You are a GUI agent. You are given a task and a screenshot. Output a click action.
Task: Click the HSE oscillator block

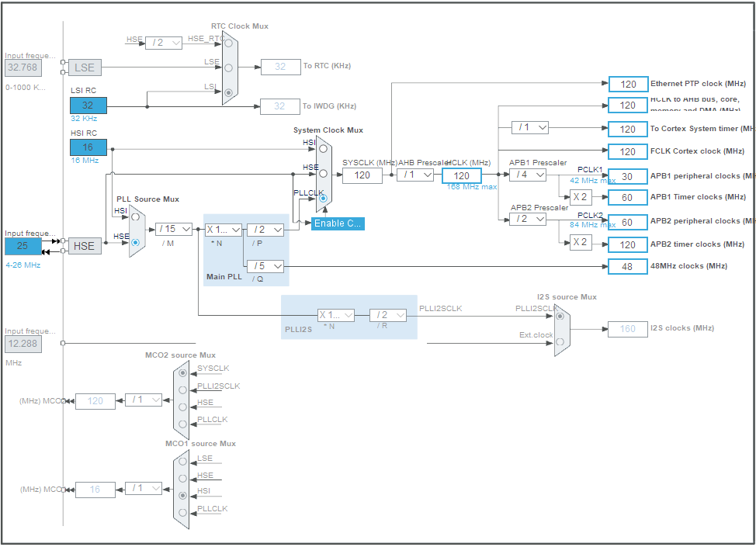coord(85,246)
